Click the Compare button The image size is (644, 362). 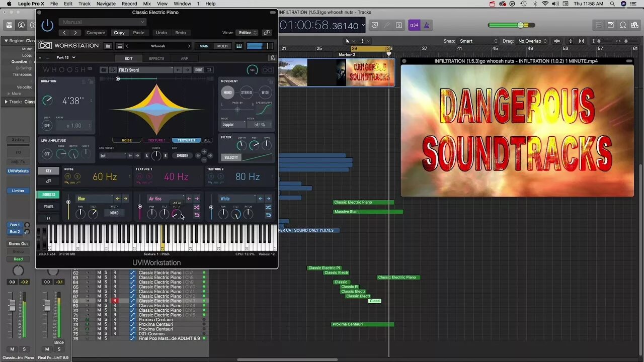[96, 33]
